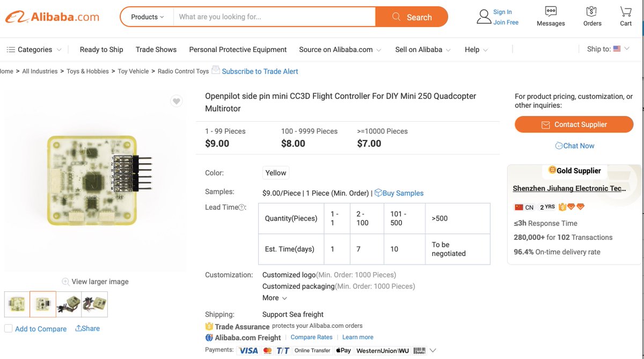This screenshot has width=644, height=359.
Task: Click the Share icon below thumbnails
Action: tap(78, 328)
